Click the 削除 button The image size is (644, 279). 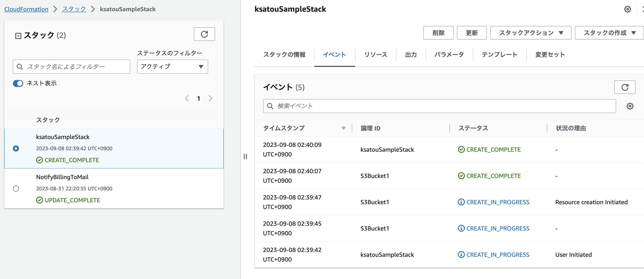[438, 32]
